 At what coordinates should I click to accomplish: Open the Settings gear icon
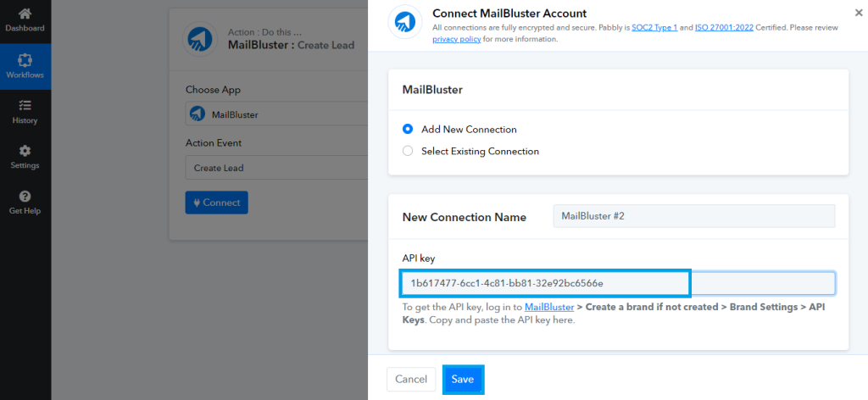25,151
